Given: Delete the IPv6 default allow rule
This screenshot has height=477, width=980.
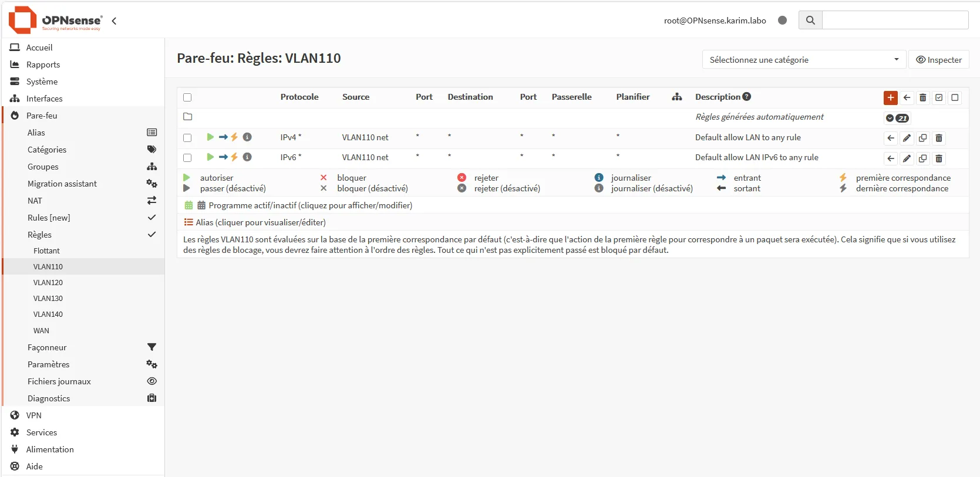Looking at the screenshot, I should point(939,158).
